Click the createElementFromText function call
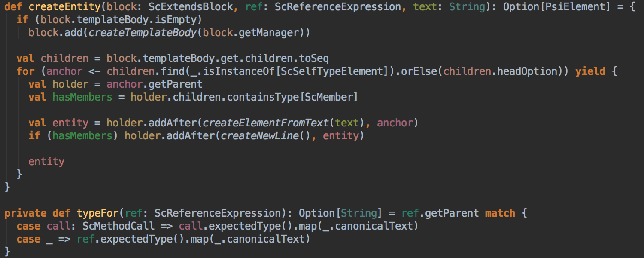Screen dimensions: 644x258 266,123
